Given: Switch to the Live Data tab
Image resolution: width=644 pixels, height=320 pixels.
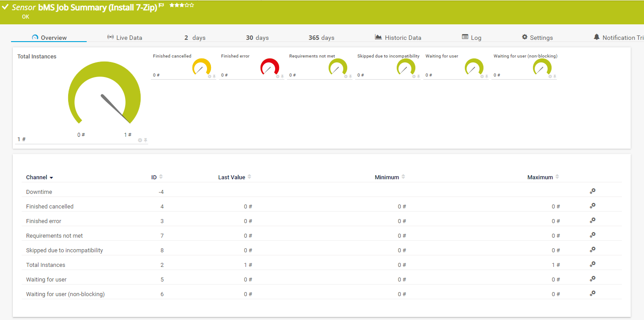Looking at the screenshot, I should tap(125, 38).
